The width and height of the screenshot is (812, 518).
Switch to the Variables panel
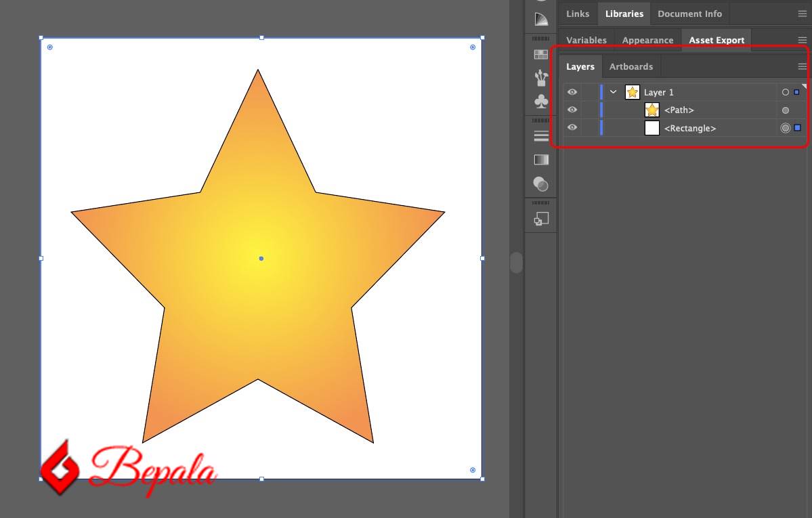point(586,40)
